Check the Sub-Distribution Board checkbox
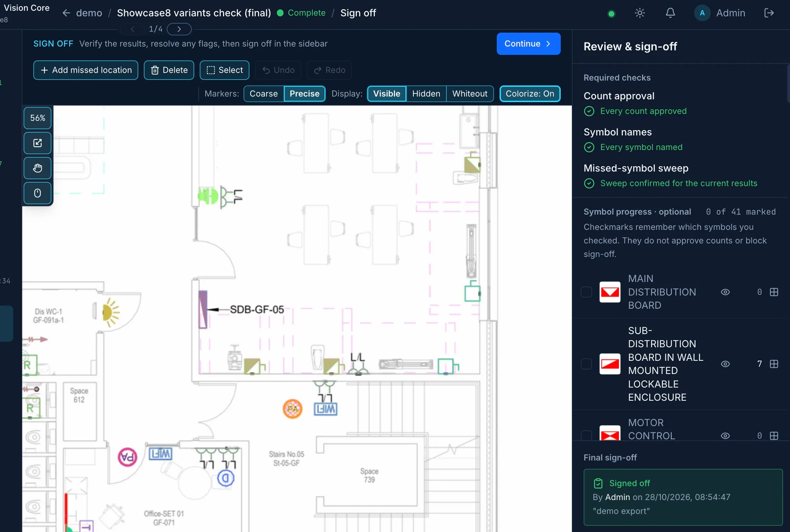Image resolution: width=790 pixels, height=532 pixels. point(586,364)
